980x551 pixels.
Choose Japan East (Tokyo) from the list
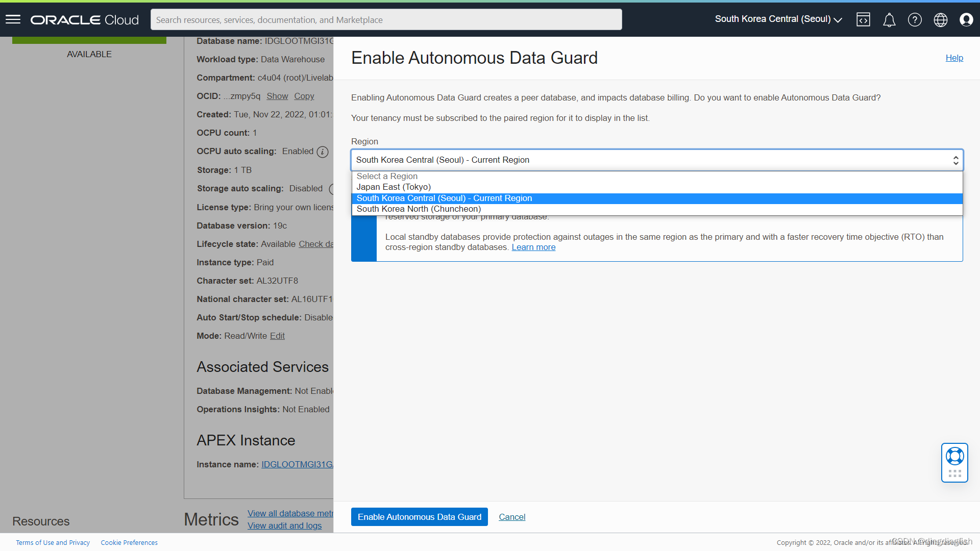coord(657,187)
